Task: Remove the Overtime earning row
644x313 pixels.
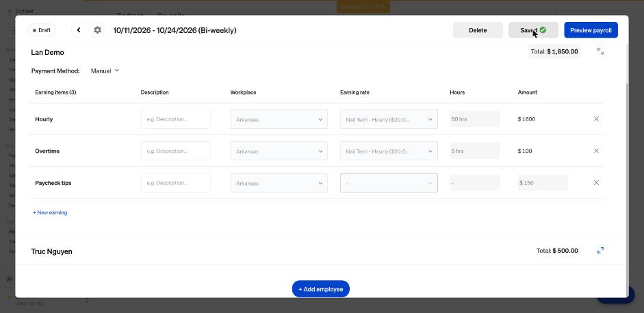Action: (596, 151)
